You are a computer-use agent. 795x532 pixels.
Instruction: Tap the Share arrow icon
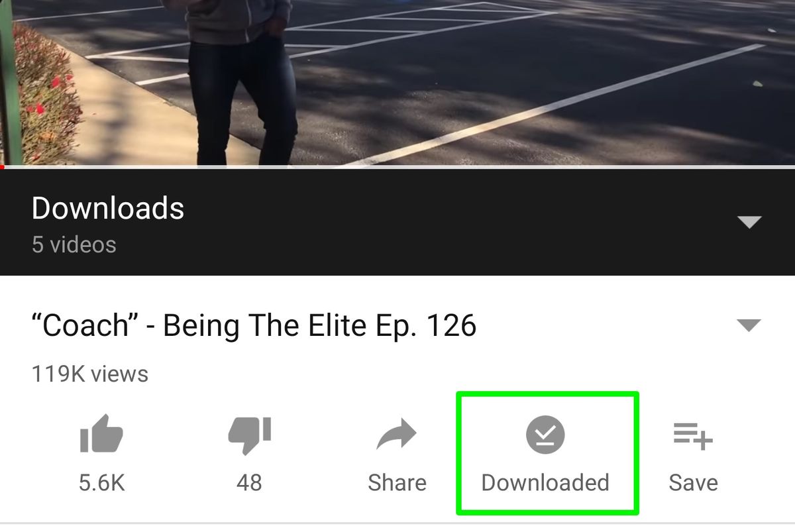tap(396, 435)
